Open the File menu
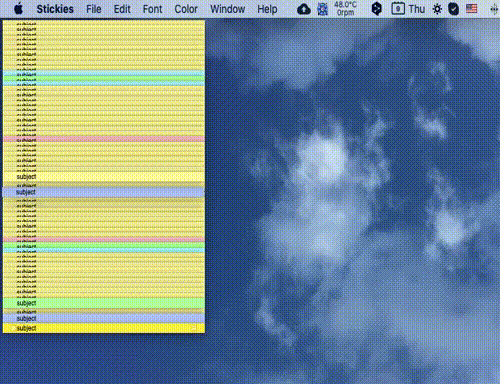 [x=94, y=9]
